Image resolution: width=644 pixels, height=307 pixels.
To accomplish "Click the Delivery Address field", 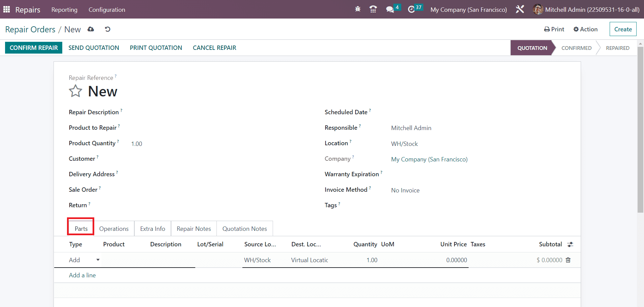I will click(221, 175).
